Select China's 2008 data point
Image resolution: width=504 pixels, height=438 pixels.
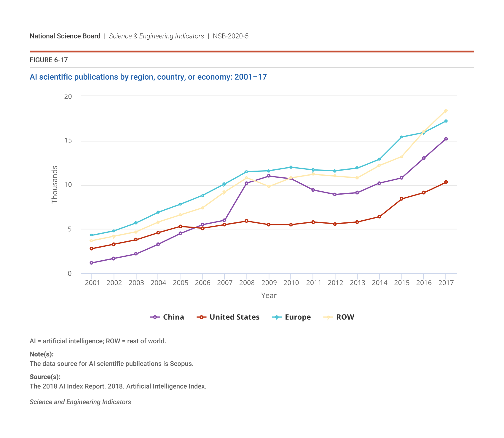(246, 183)
